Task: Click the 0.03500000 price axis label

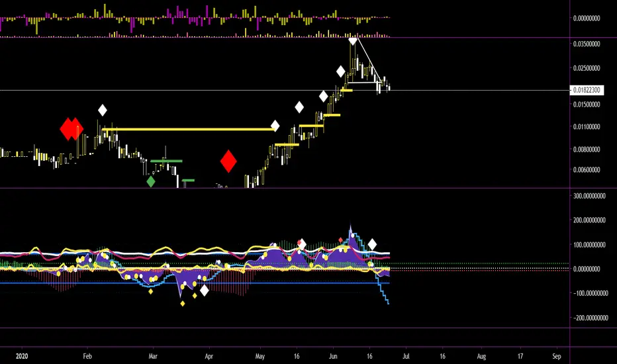Action: click(587, 44)
